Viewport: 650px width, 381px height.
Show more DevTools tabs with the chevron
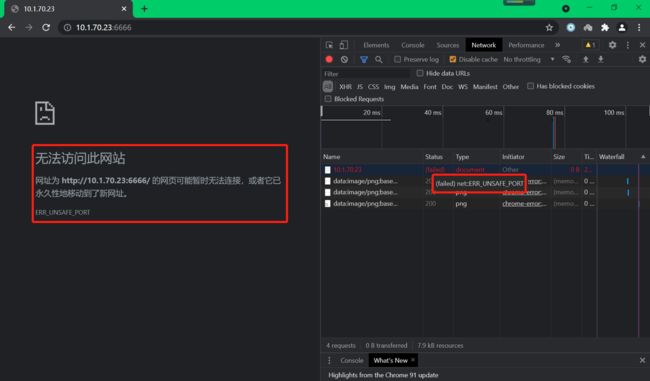click(x=558, y=45)
